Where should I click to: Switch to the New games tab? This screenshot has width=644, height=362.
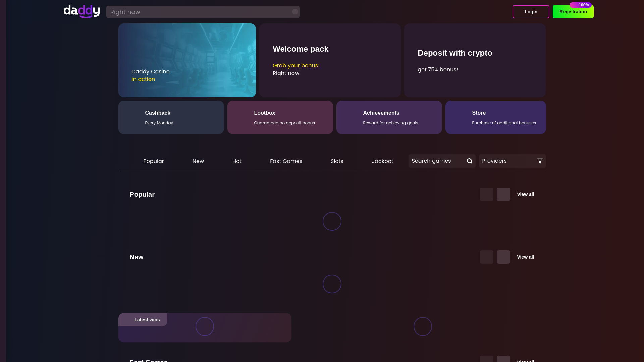coord(198,161)
